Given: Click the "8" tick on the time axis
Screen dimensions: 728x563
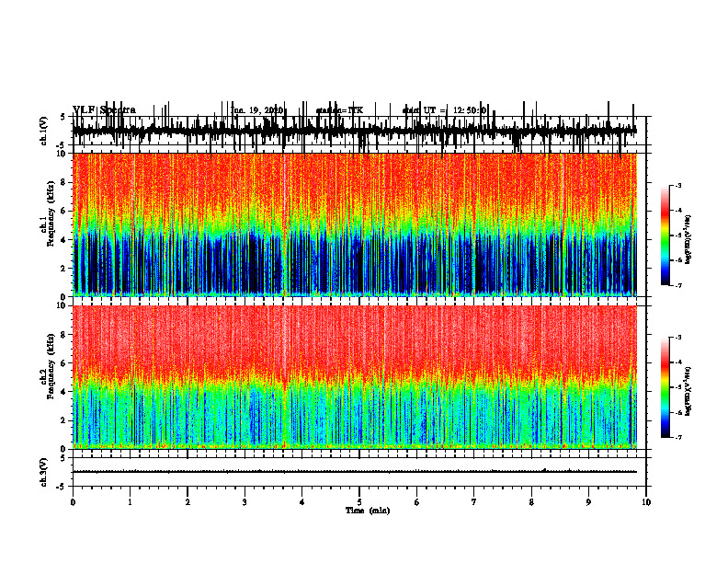Looking at the screenshot, I should [531, 502].
